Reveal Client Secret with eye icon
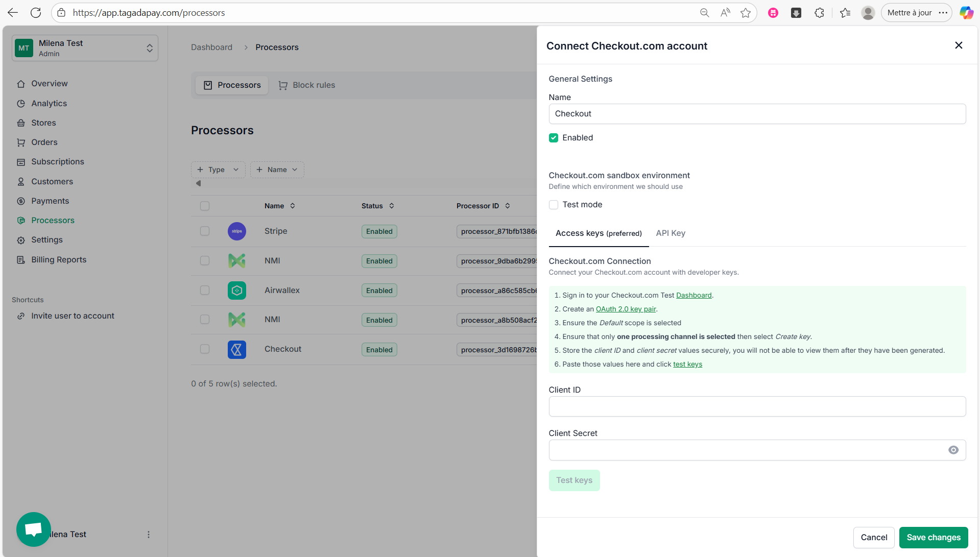Viewport: 980px width, 557px height. coord(953,450)
